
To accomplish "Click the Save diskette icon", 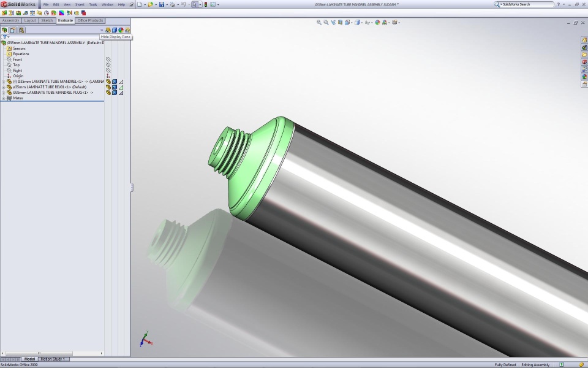I will pos(162,4).
